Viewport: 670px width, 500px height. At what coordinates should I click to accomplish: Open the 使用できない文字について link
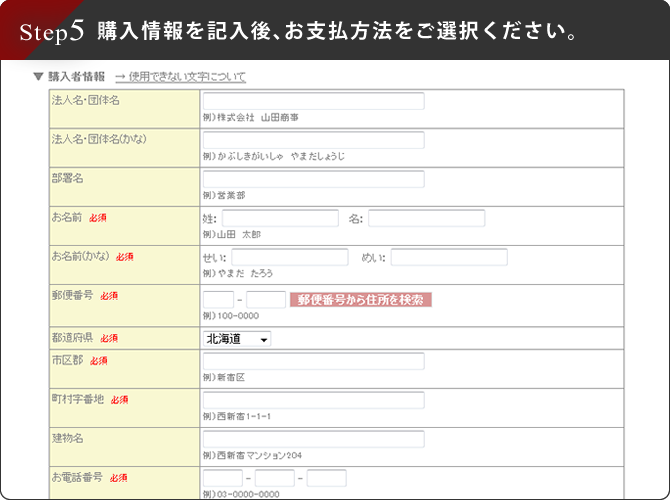click(180, 76)
